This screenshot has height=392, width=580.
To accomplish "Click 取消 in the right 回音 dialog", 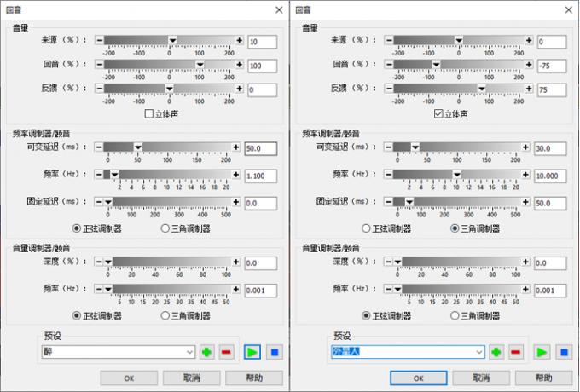I will pos(481,378).
